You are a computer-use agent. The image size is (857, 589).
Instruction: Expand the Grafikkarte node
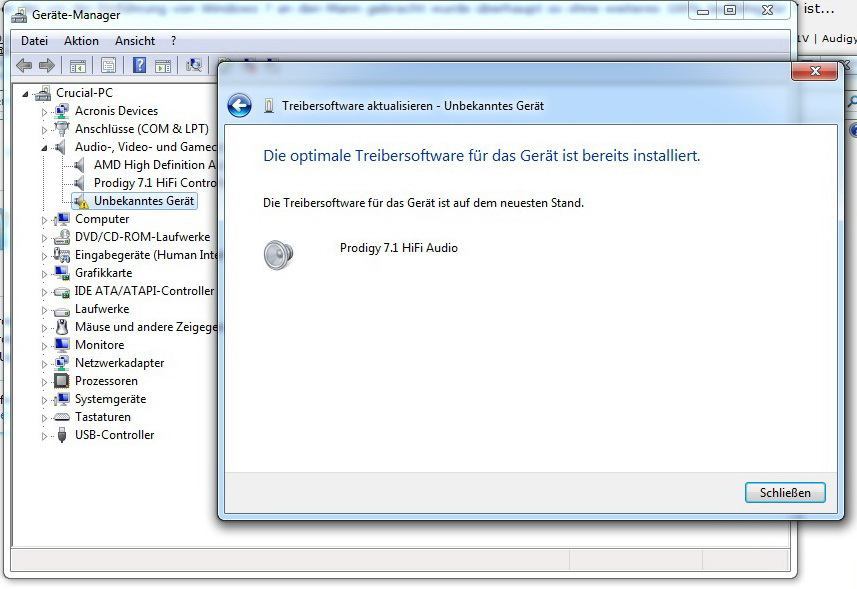[x=44, y=274]
